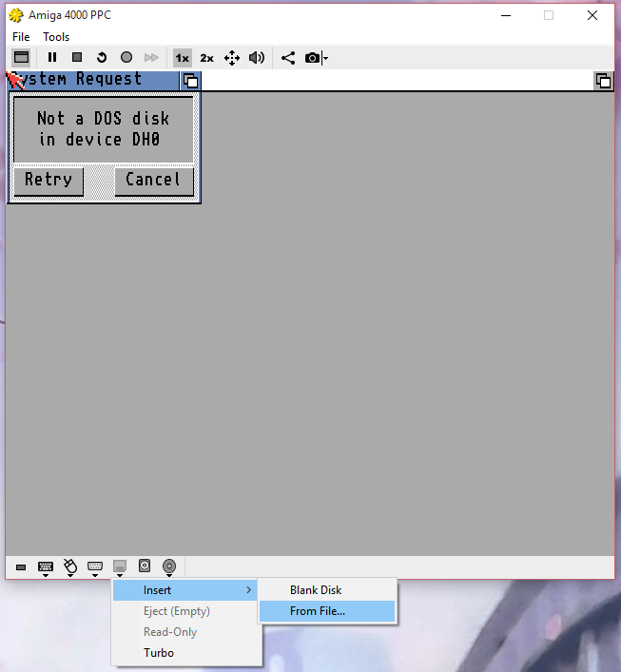Take a screenshot with the camera icon

pos(312,58)
